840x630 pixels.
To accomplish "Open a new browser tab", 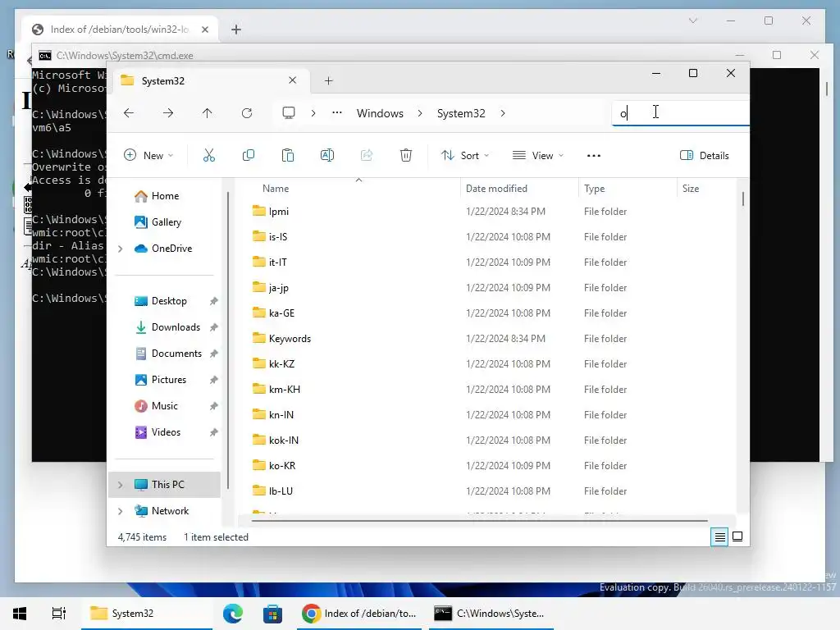I will point(236,30).
